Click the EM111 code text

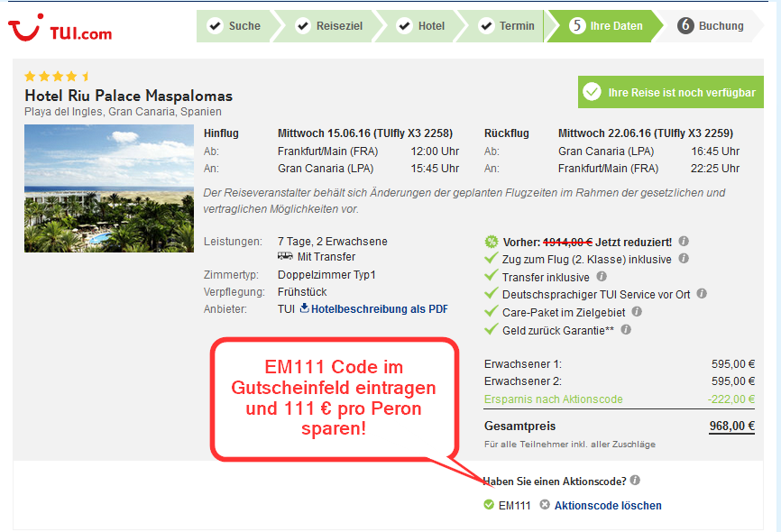[x=515, y=506]
